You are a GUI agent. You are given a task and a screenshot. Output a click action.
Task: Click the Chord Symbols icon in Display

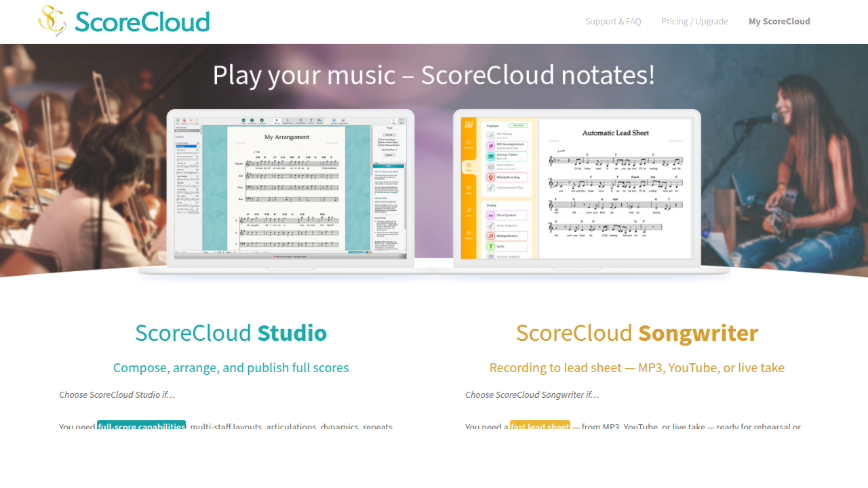[x=490, y=215]
